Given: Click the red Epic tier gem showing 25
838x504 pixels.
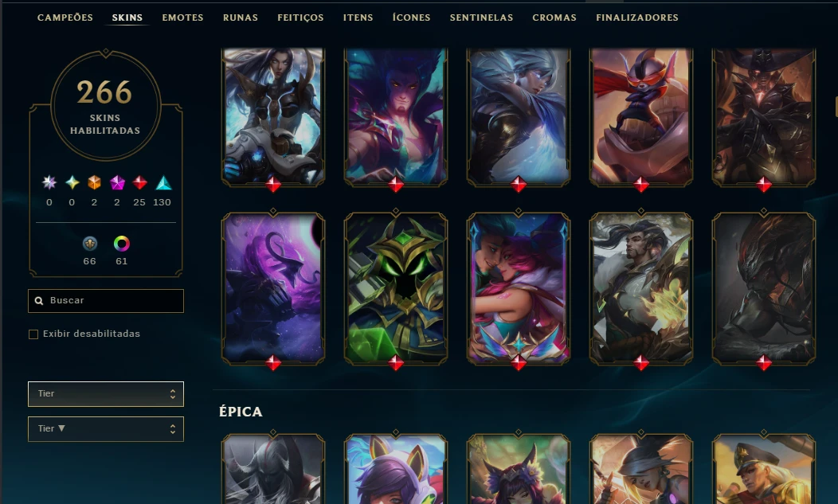Looking at the screenshot, I should [x=139, y=183].
